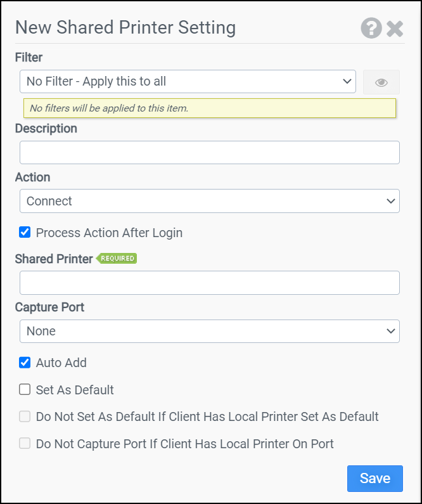422x504 pixels.
Task: Close the New Shared Printer Setting dialog
Action: click(395, 29)
